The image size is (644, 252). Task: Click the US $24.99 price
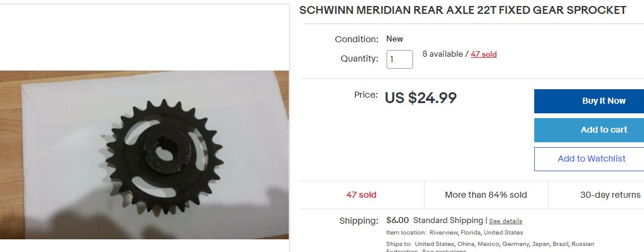pos(420,98)
